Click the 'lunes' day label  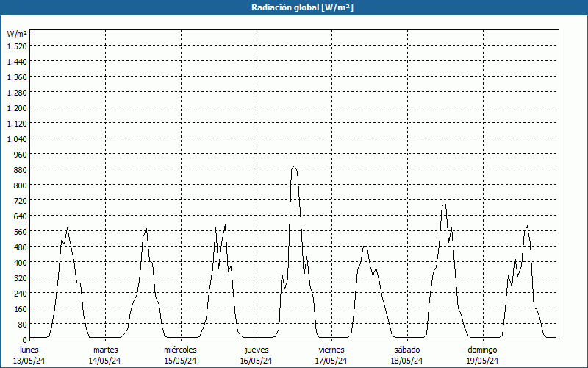(x=29, y=350)
